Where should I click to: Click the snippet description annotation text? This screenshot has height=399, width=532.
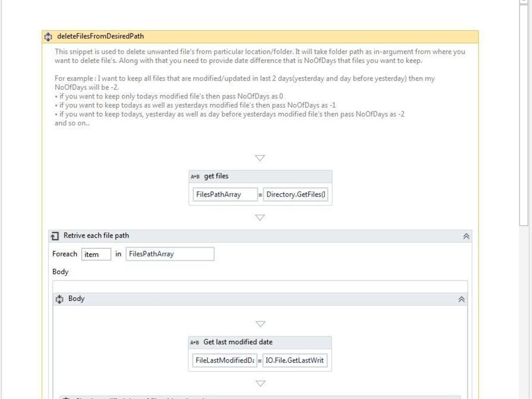pos(260,87)
